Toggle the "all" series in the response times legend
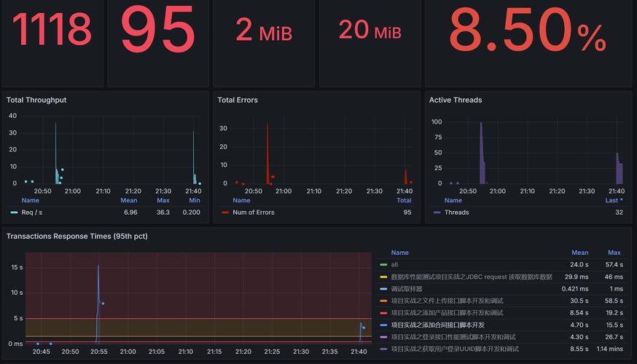 pos(394,265)
